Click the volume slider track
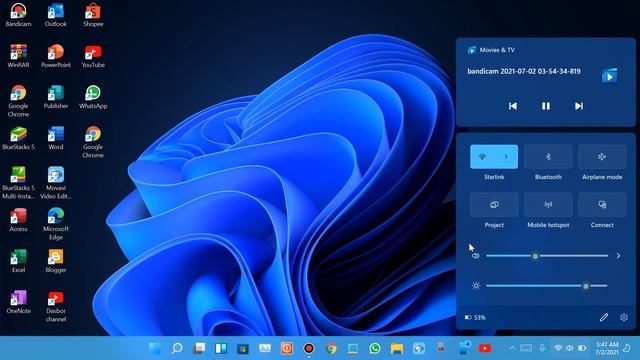The height and width of the screenshot is (360, 640). [x=547, y=256]
